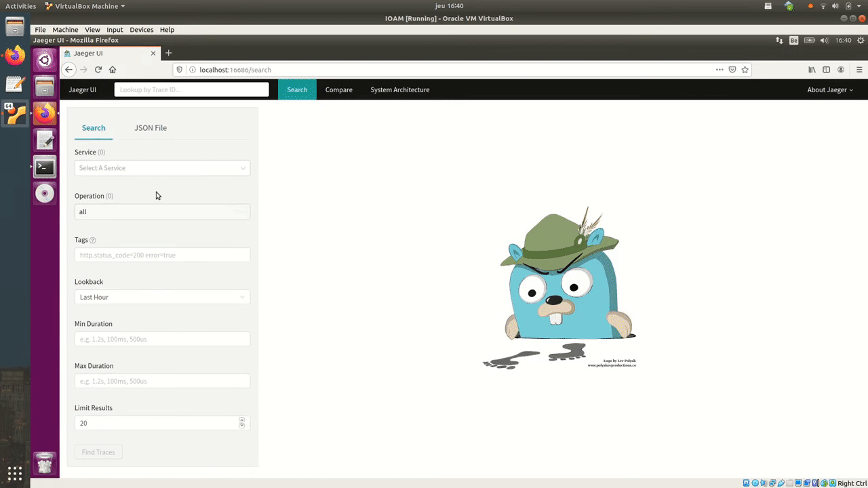Image resolution: width=868 pixels, height=488 pixels.
Task: Open the System Architecture page
Action: (x=399, y=89)
